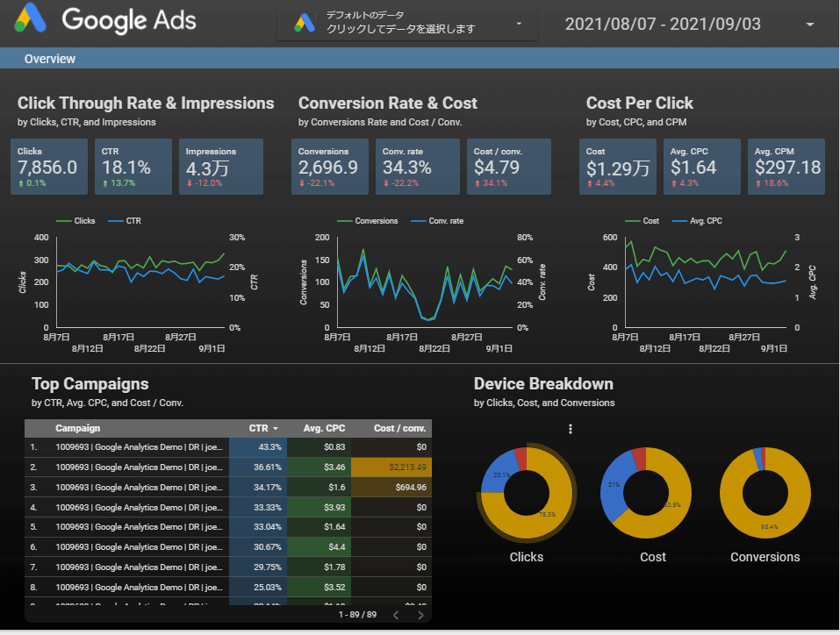Click the Click Through Rate & Impressions heading
The height and width of the screenshot is (635, 840).
point(146,103)
